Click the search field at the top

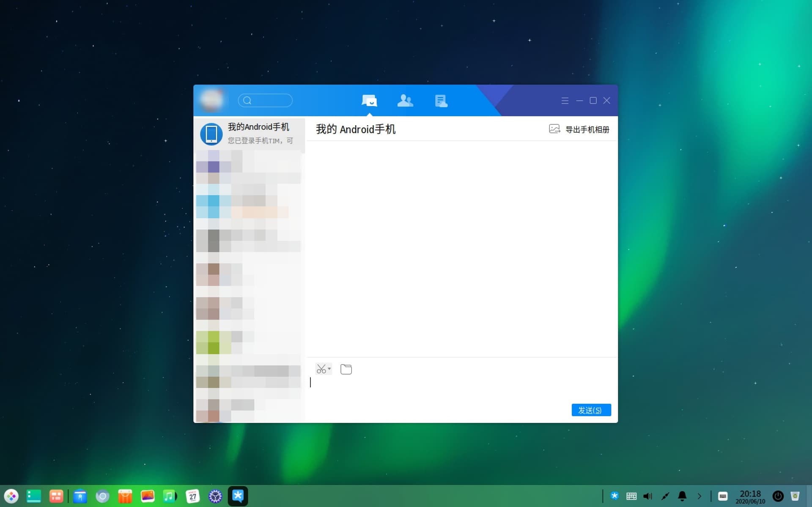[x=265, y=100]
